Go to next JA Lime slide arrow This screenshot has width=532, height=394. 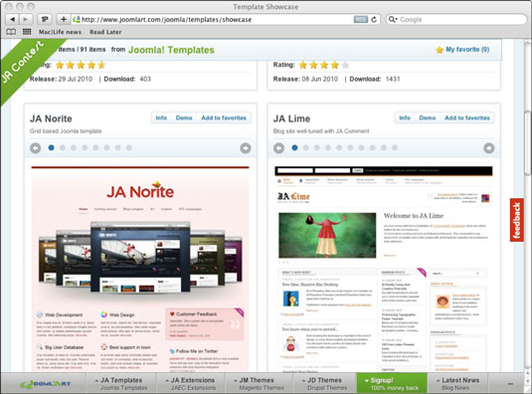coord(488,148)
